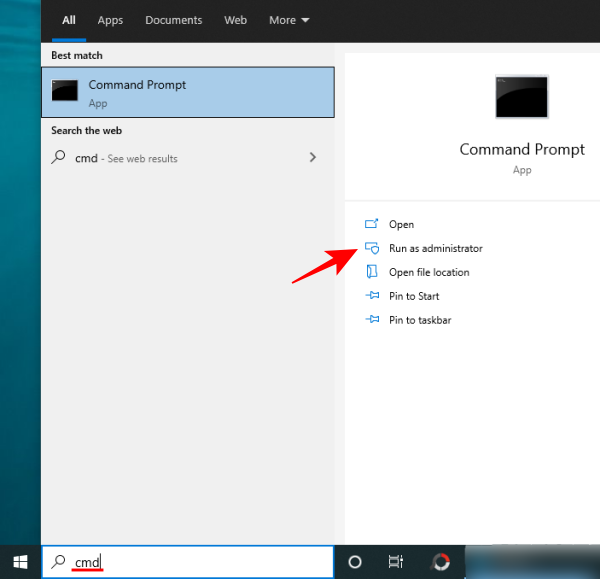Open Cortana from the taskbar circle icon
The height and width of the screenshot is (579, 600).
click(354, 562)
